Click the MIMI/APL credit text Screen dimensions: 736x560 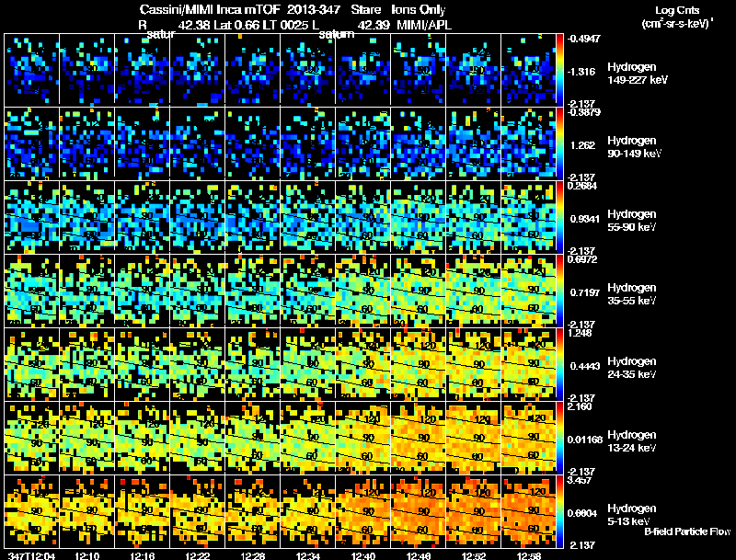[424, 25]
